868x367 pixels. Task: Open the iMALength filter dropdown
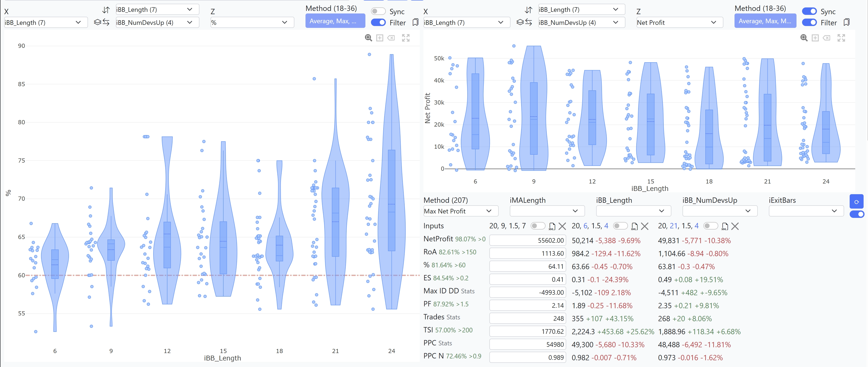pos(547,211)
